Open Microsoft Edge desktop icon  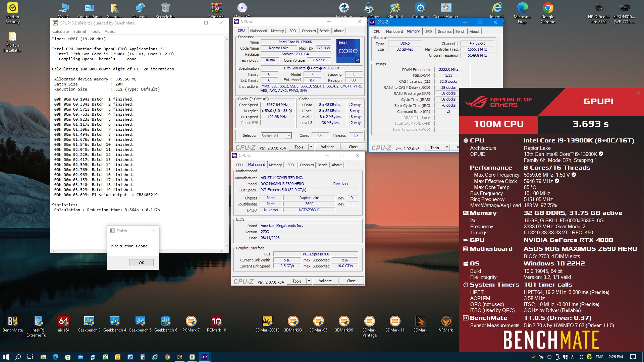[522, 13]
